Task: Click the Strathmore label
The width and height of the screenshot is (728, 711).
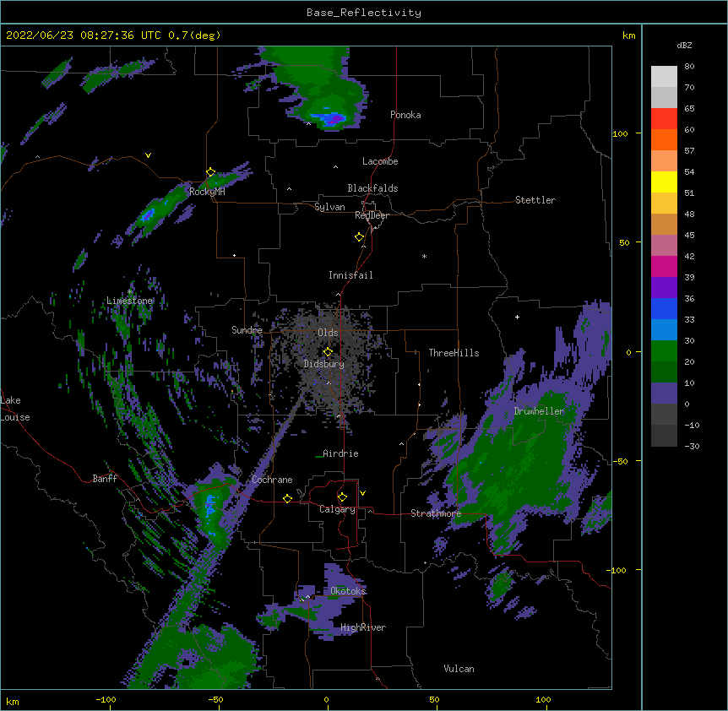Action: (x=436, y=513)
